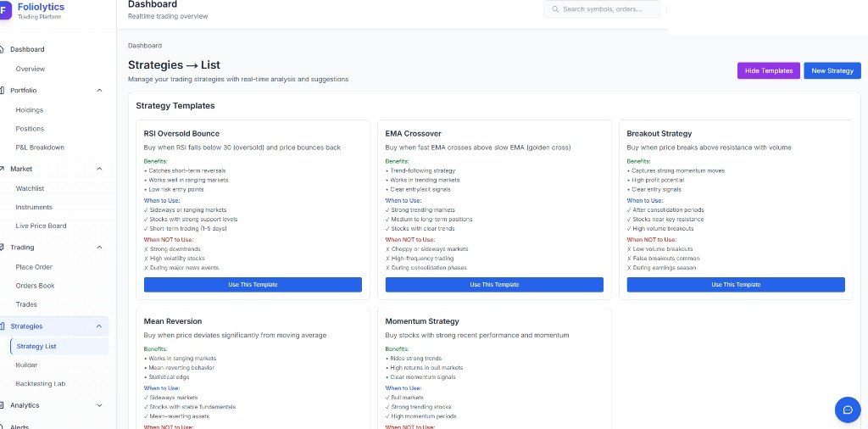Open Live Price Board
Screen dimensions: 868x429
(41, 226)
